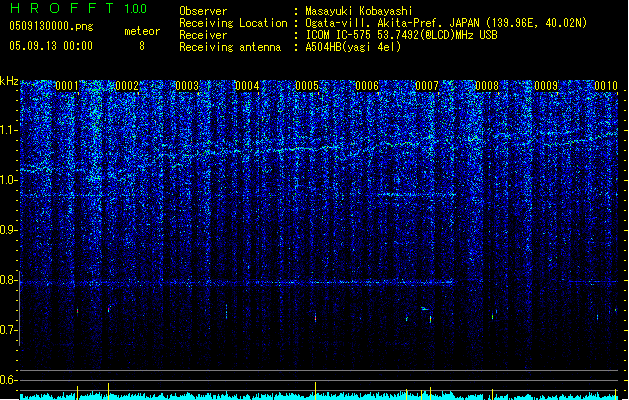This screenshot has width=629, height=400.
Task: Click the Receiver label
Action: (203, 35)
